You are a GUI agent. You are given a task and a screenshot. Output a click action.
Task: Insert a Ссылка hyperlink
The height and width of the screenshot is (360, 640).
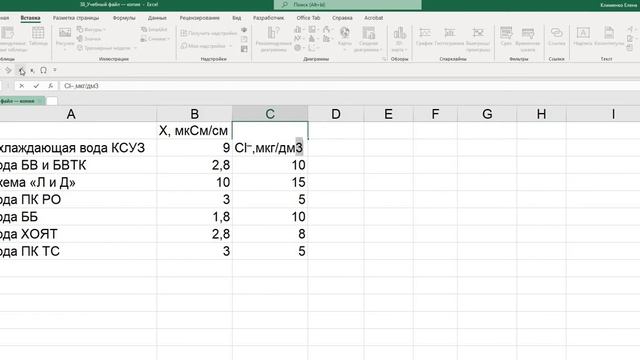[x=557, y=36]
